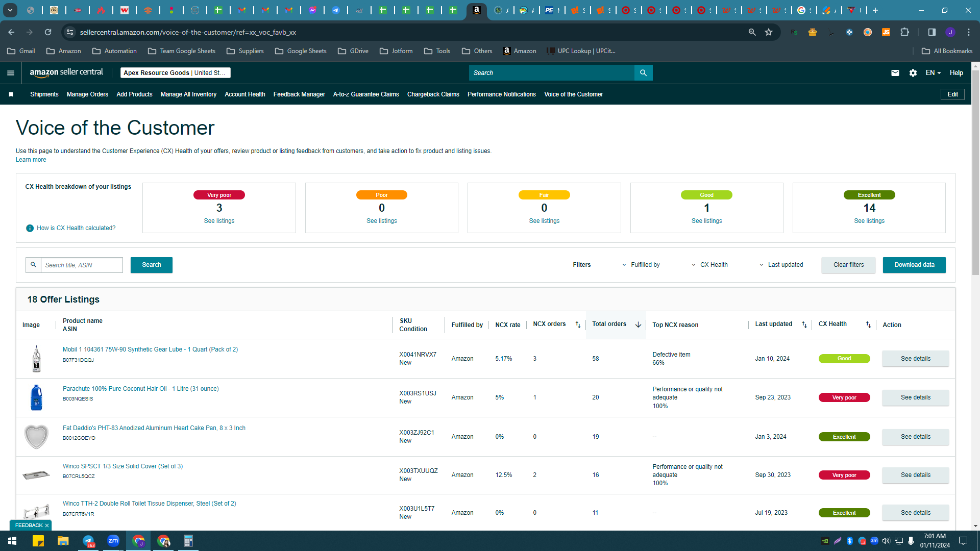Screen dimensions: 980x551
Task: Open the Chrome three-dot menu
Action: (x=969, y=32)
